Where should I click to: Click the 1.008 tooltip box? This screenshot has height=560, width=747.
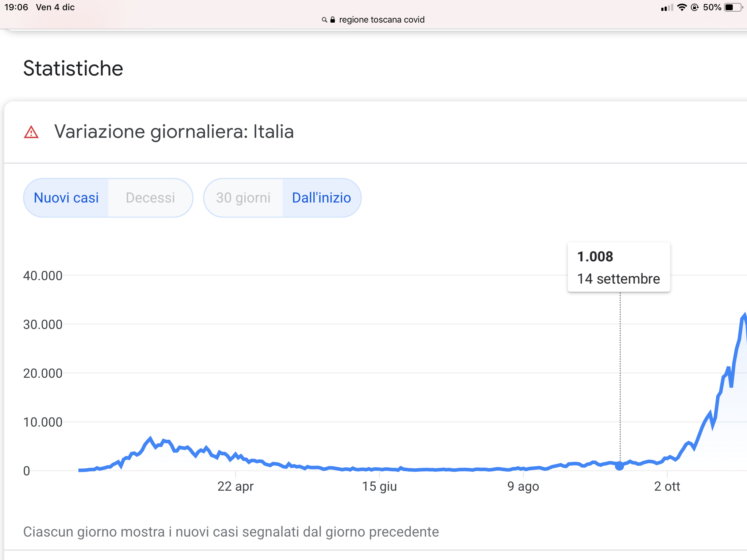pyautogui.click(x=619, y=267)
